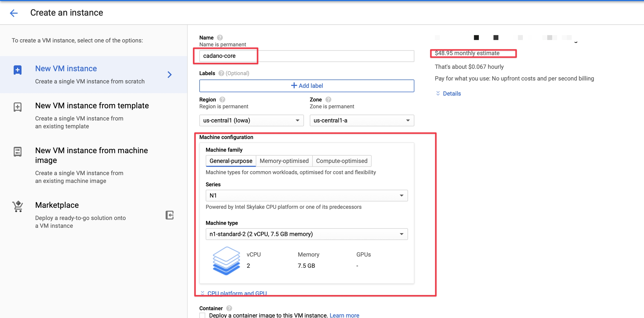Open the Series N1 dropdown
644x318 pixels.
pyautogui.click(x=307, y=195)
